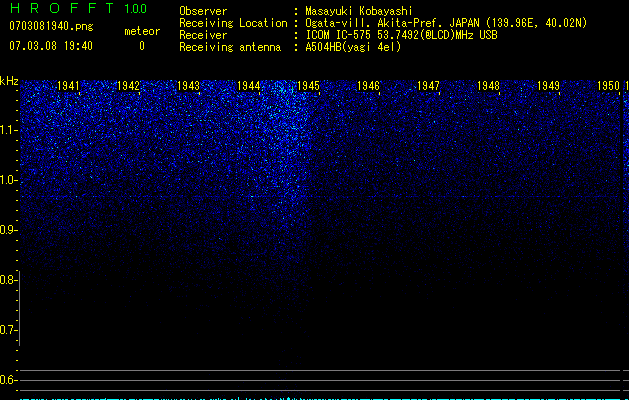
Task: Click the 0.7 kHz axis label
Action: [x=8, y=330]
